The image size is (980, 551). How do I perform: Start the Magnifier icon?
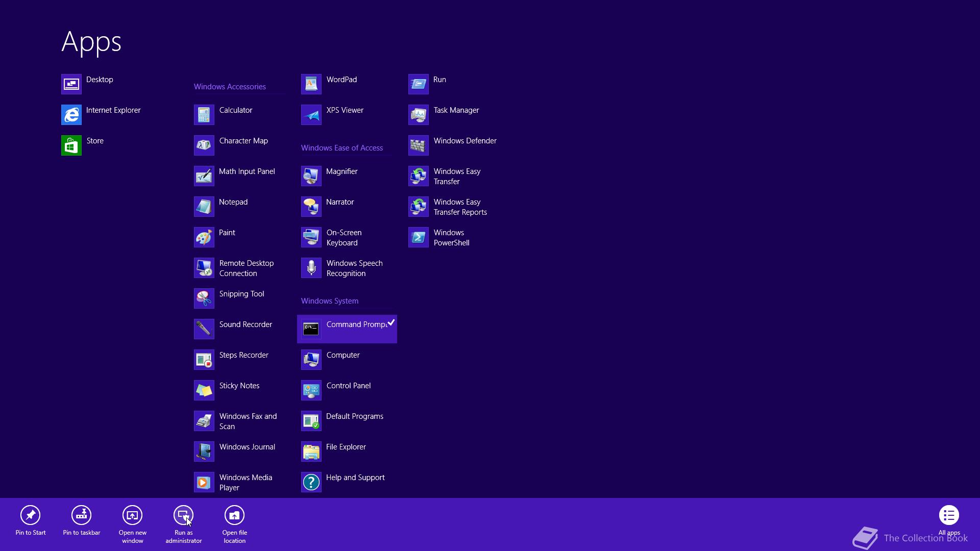[x=311, y=176]
